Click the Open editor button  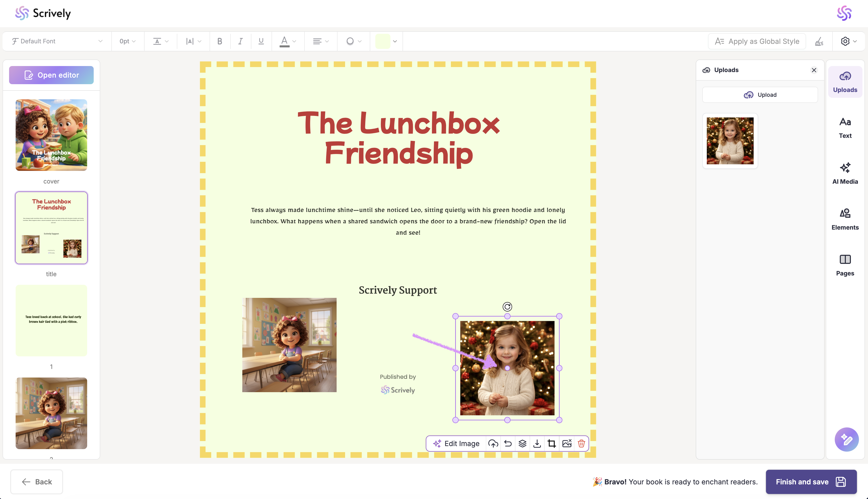coord(51,75)
